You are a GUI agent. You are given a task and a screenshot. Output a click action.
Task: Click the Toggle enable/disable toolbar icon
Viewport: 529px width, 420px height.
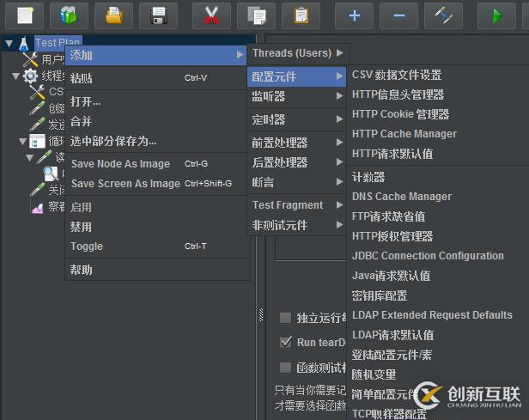click(x=444, y=15)
